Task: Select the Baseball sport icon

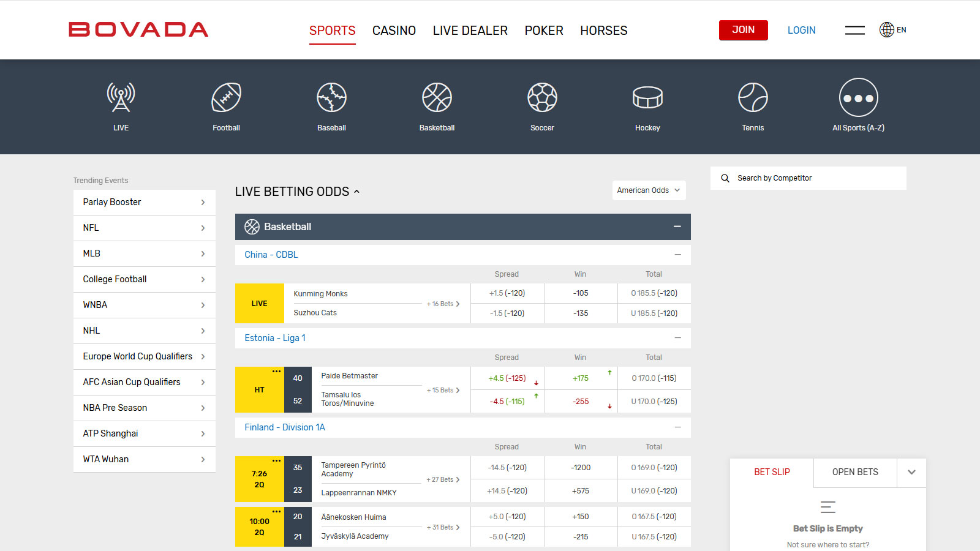Action: (331, 98)
